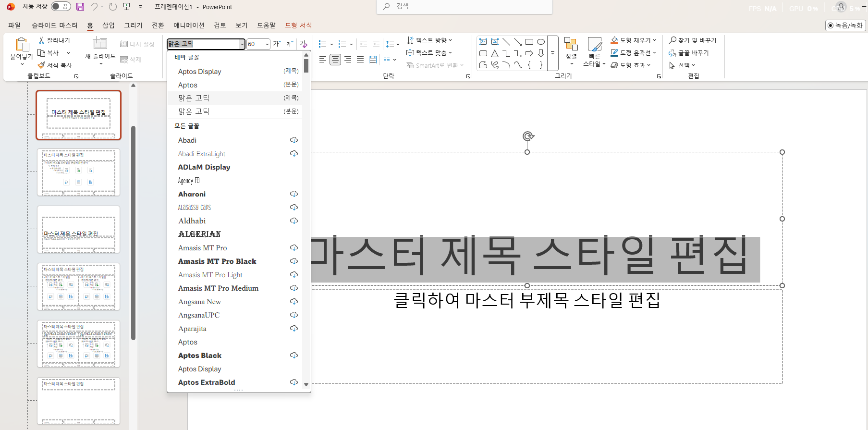Screen dimensions: 868x430
Task: Click font list scrollbar down arrow
Action: click(x=306, y=384)
